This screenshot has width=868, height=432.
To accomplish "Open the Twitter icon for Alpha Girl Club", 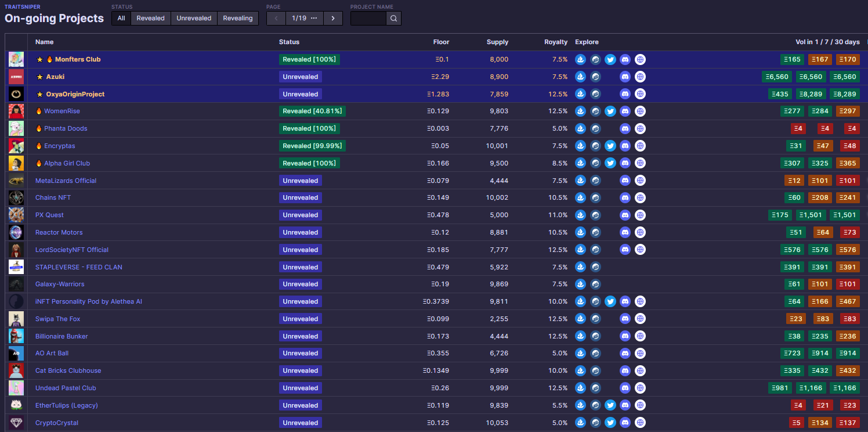I will click(x=610, y=163).
